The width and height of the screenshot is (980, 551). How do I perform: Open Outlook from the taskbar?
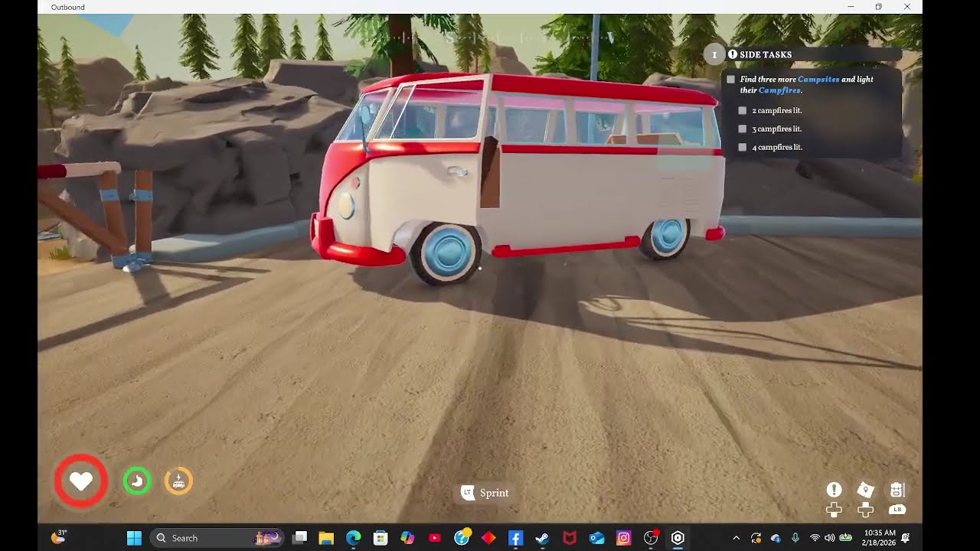(596, 538)
